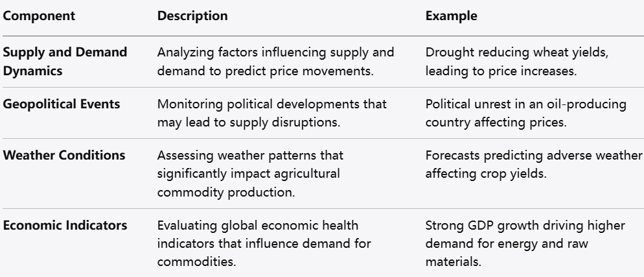Click the Example column header
This screenshot has width=644, height=277.
pyautogui.click(x=451, y=16)
